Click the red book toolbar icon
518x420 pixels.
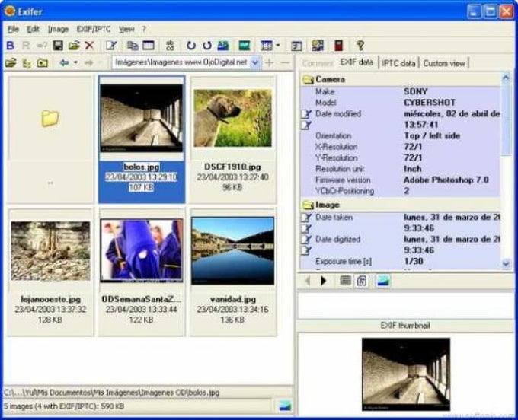tap(338, 46)
